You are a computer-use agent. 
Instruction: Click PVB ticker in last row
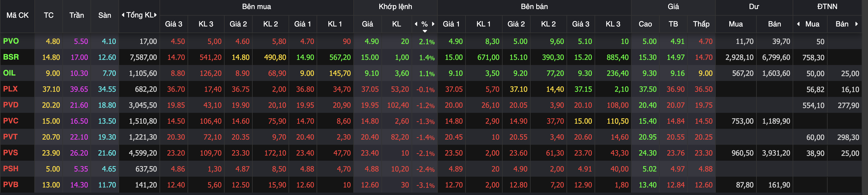click(x=11, y=184)
